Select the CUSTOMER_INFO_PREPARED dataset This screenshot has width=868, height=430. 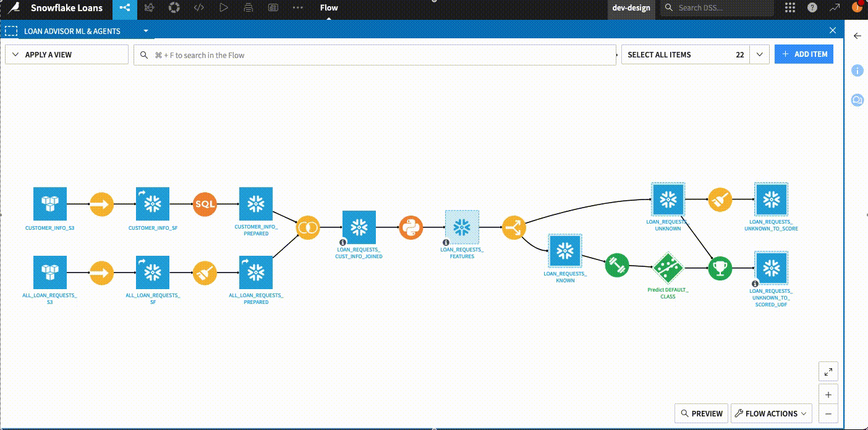pyautogui.click(x=256, y=203)
